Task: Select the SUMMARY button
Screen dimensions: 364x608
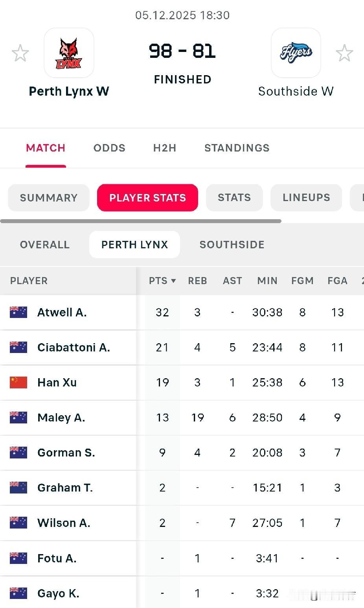Action: click(x=49, y=198)
